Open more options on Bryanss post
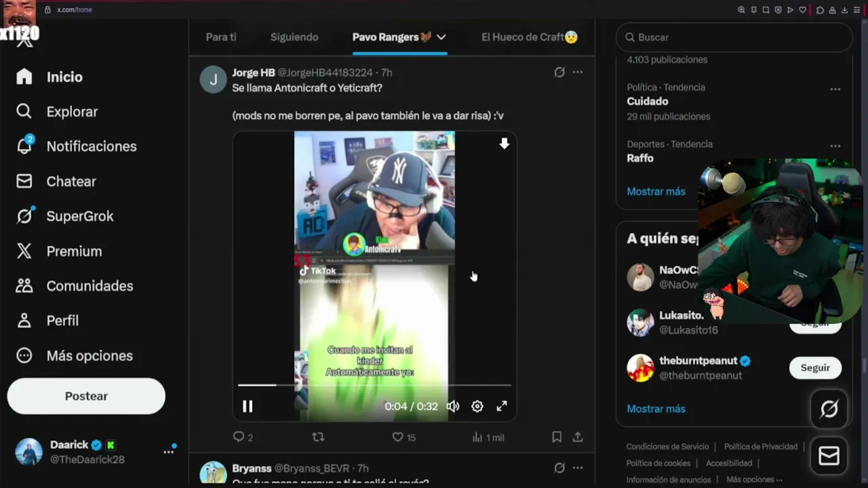Viewport: 868px width, 488px height. pyautogui.click(x=577, y=468)
